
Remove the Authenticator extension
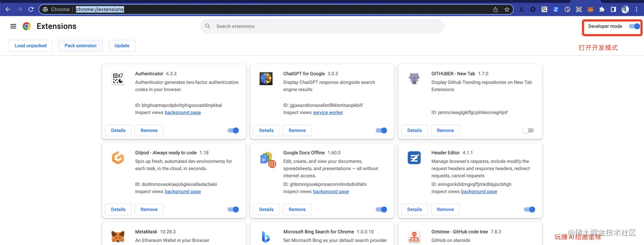[149, 131]
